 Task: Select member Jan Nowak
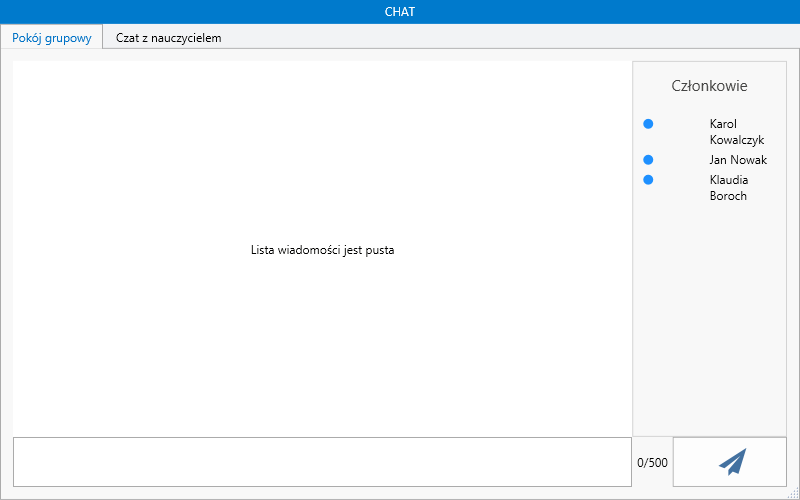(738, 160)
